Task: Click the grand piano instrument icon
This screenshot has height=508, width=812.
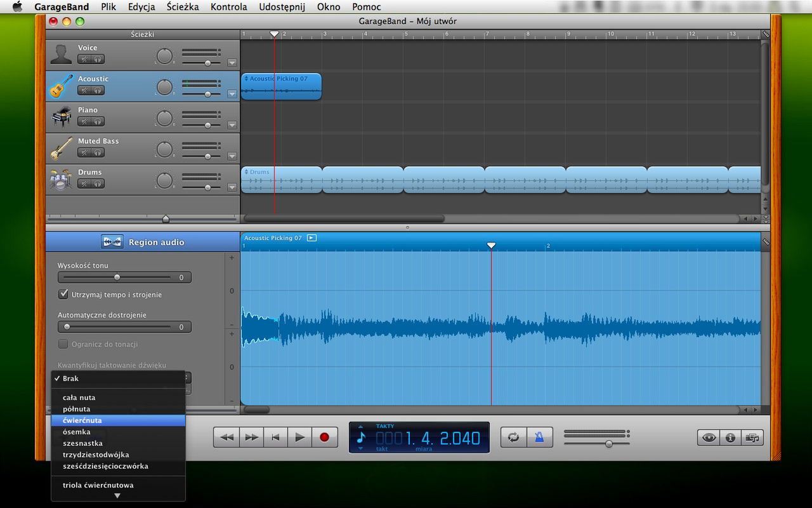Action: click(x=62, y=117)
